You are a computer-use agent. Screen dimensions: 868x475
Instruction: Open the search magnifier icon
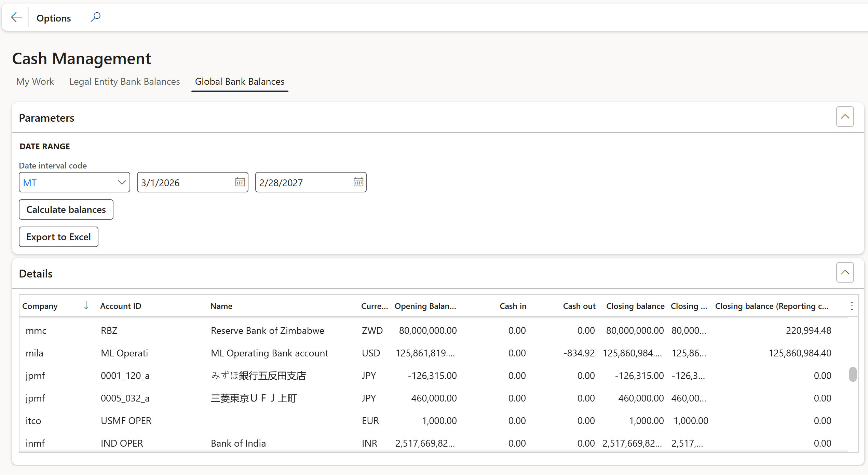(95, 17)
